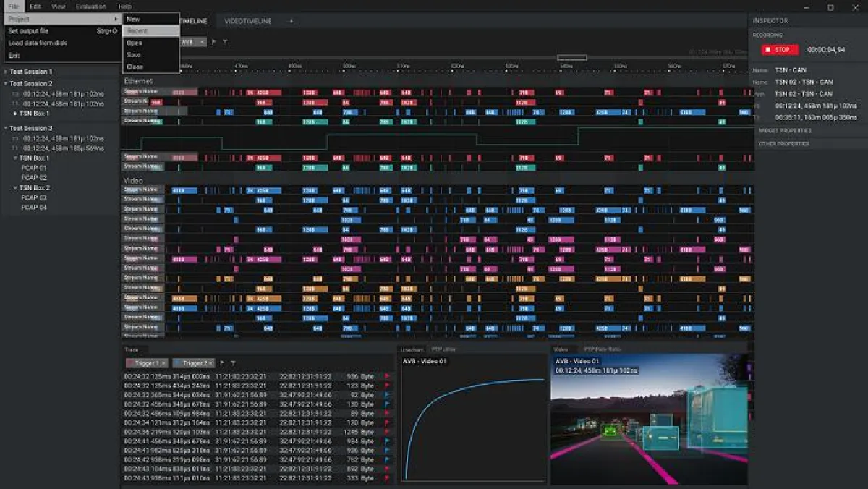Toggle the Trigger 1 filter chip

(x=147, y=363)
